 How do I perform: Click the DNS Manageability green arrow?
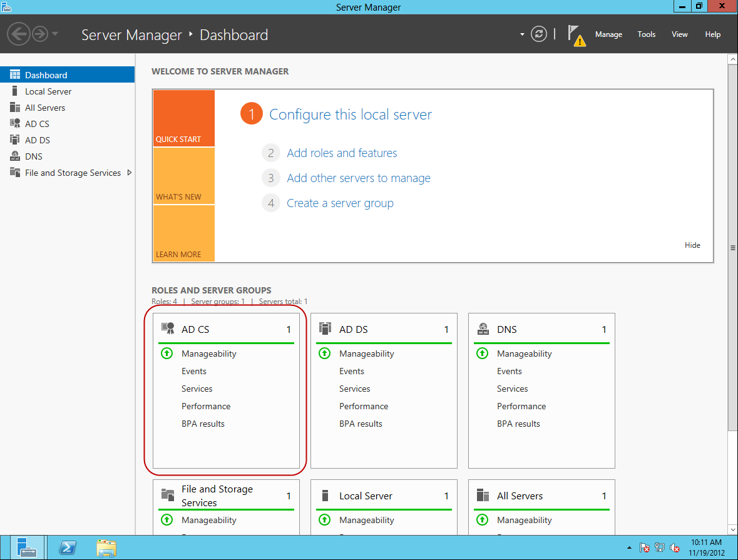(482, 353)
